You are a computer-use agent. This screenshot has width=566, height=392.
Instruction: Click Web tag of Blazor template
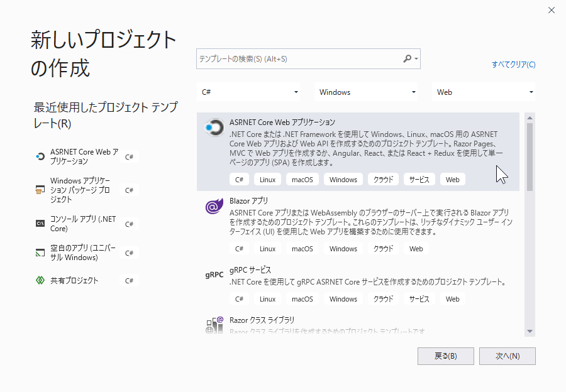[416, 249]
